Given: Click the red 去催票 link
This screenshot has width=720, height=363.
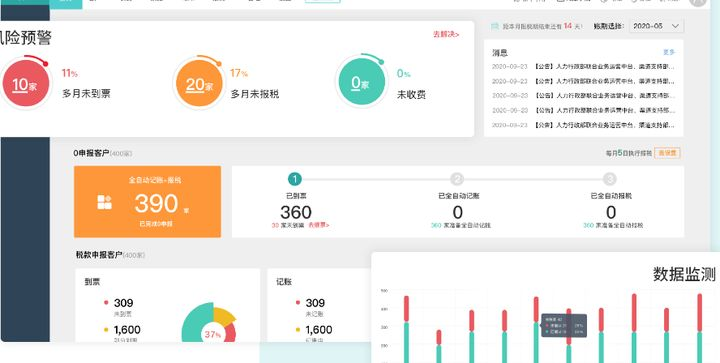Looking at the screenshot, I should pyautogui.click(x=319, y=225).
